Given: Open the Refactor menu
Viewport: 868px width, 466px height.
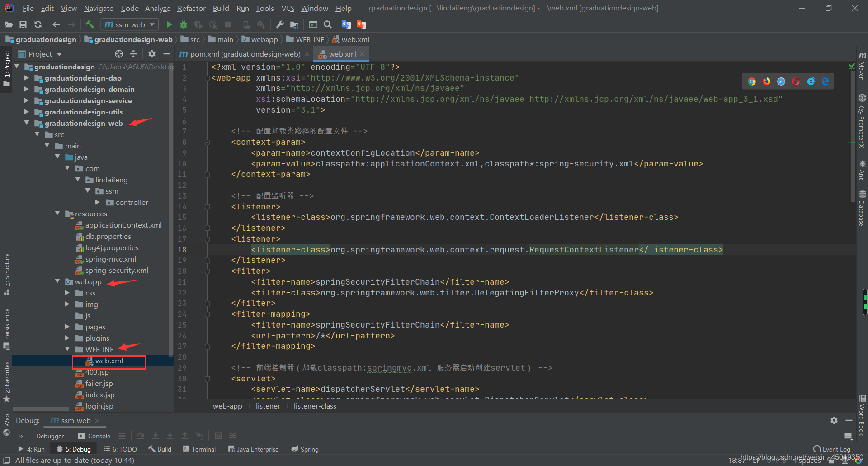Looking at the screenshot, I should [x=191, y=8].
